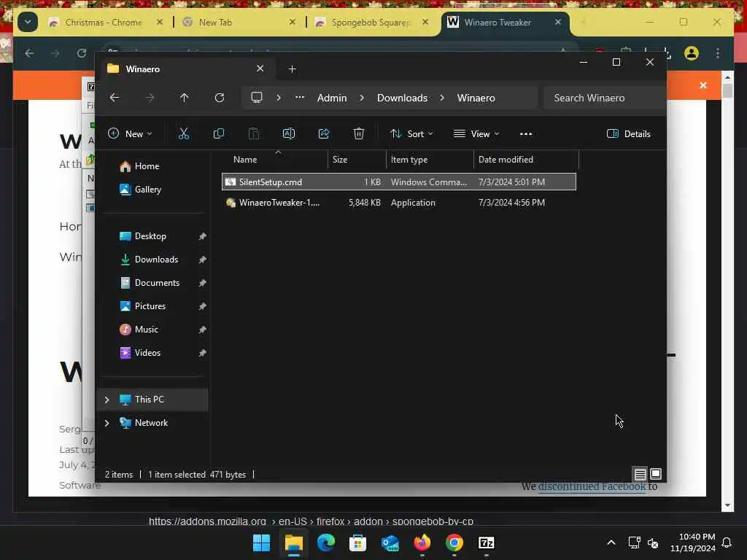Image resolution: width=747 pixels, height=560 pixels.
Task: Click the Winaero breadcrumb
Action: 476,98
